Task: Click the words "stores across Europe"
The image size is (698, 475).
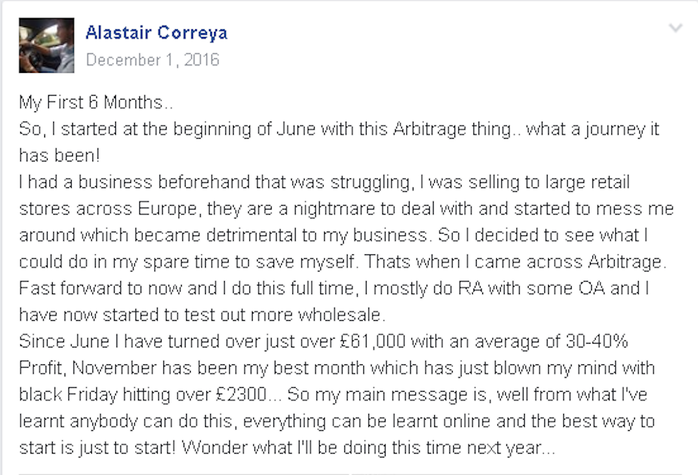Action: coord(108,209)
